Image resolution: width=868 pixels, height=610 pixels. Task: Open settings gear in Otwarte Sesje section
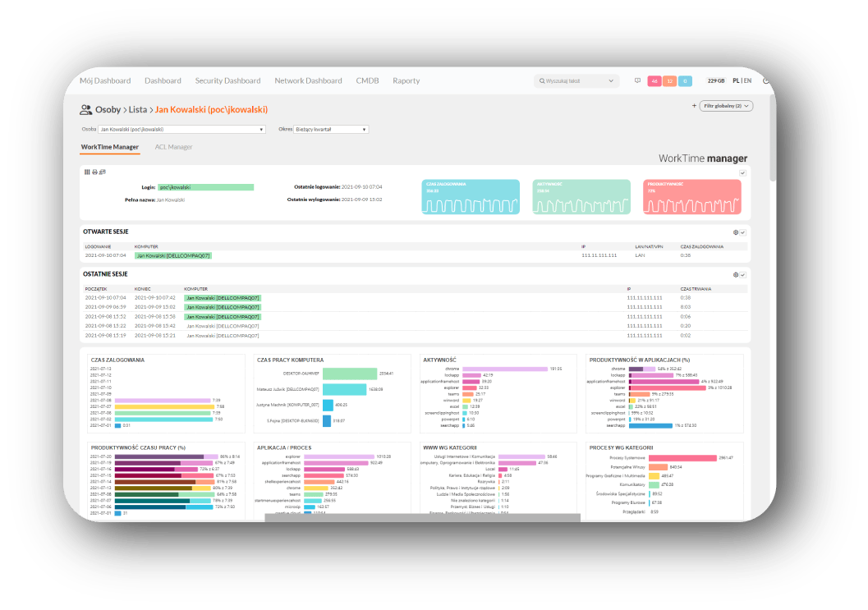pos(736,232)
